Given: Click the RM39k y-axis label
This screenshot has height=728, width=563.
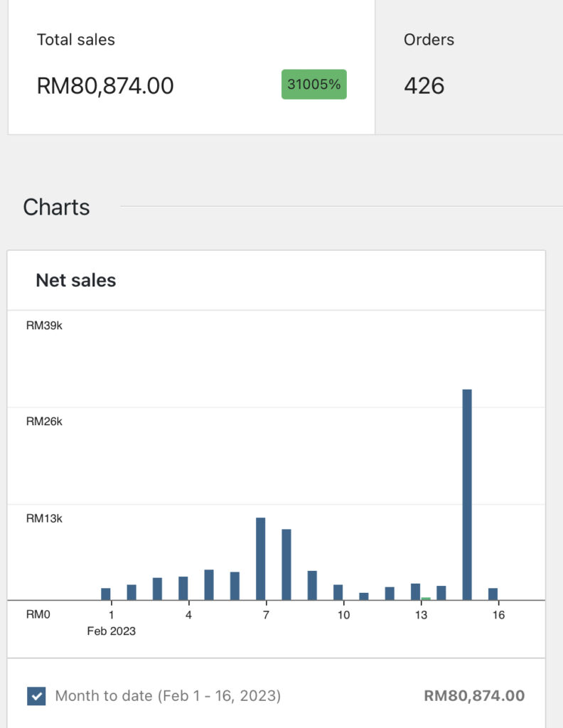Looking at the screenshot, I should coord(44,326).
